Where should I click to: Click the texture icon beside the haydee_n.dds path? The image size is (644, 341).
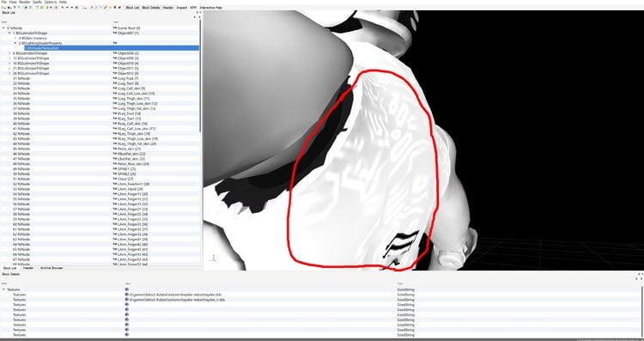pyautogui.click(x=127, y=300)
